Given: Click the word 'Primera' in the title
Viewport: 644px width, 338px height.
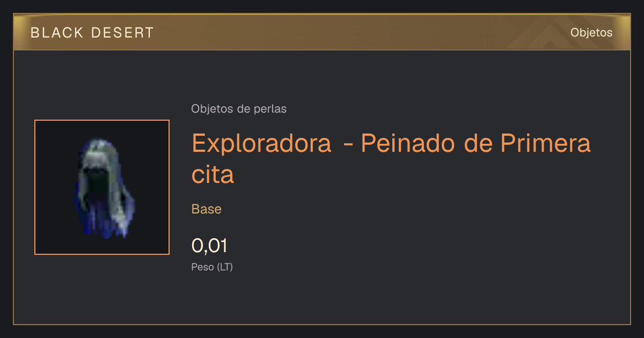Looking at the screenshot, I should coord(545,143).
